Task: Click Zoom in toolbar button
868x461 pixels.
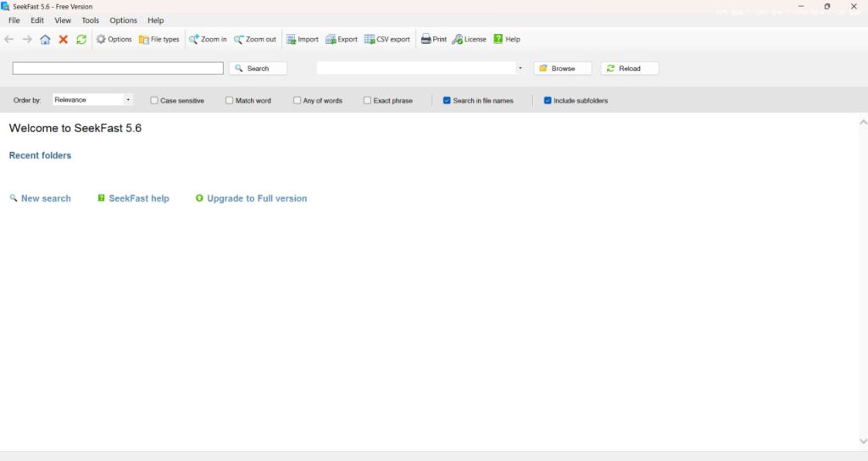Action: [208, 39]
